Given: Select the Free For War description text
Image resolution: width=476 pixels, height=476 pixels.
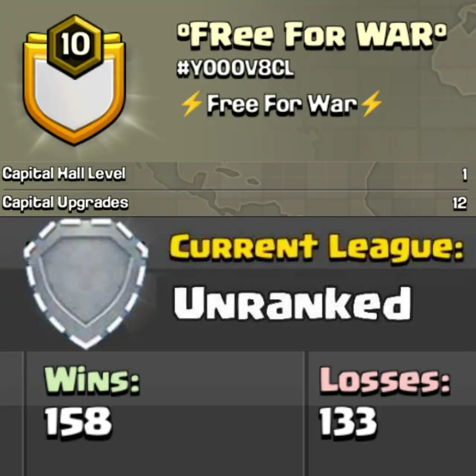Looking at the screenshot, I should tap(282, 103).
